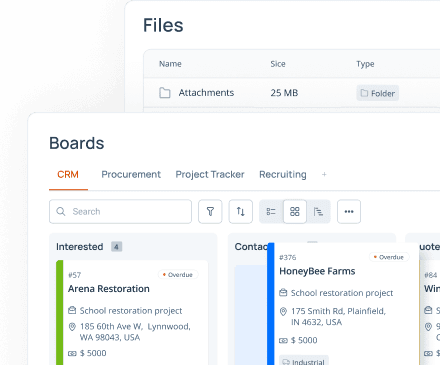
Task: Switch to timeline (Gantt) view
Action: [x=318, y=211]
